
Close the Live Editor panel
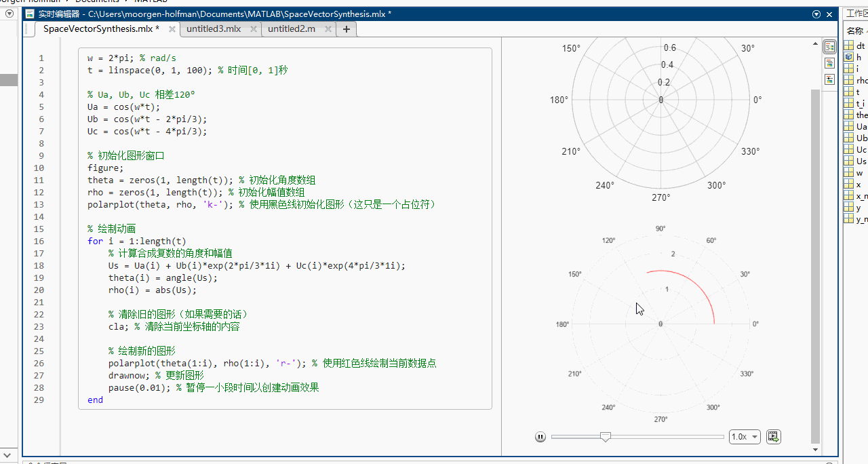click(x=829, y=14)
